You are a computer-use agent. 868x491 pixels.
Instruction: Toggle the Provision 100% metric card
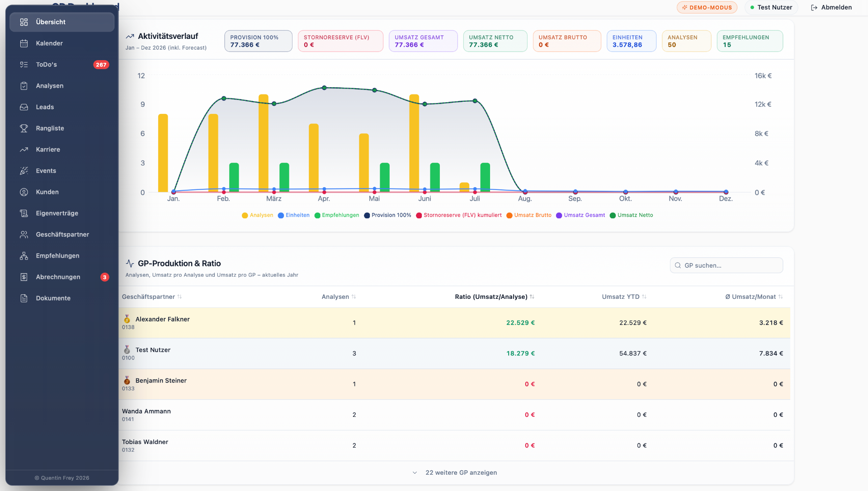coord(258,41)
